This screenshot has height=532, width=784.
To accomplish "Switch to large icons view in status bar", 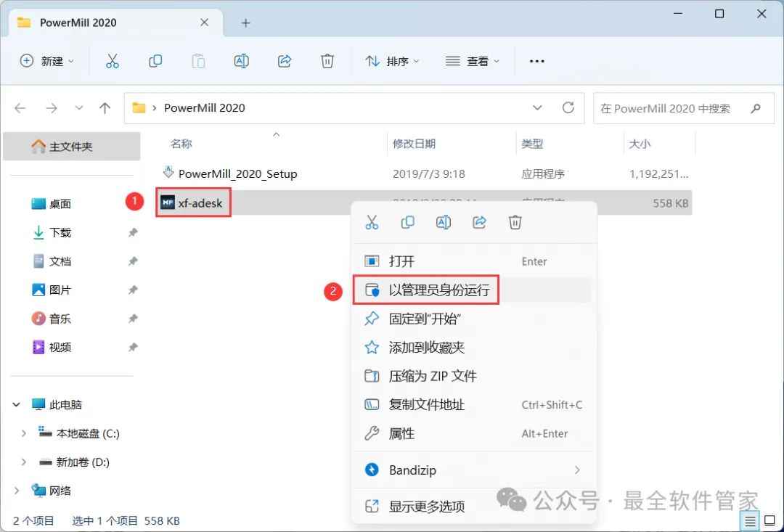I will tap(769, 522).
